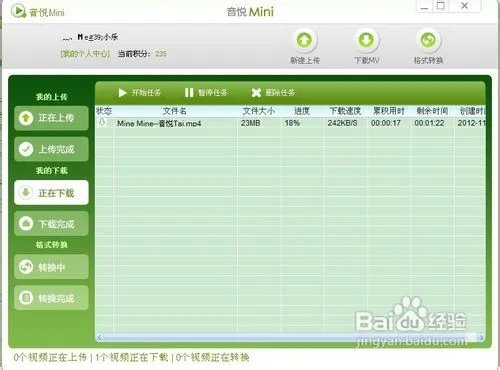Click 暂停任务 pause task button

(206, 92)
